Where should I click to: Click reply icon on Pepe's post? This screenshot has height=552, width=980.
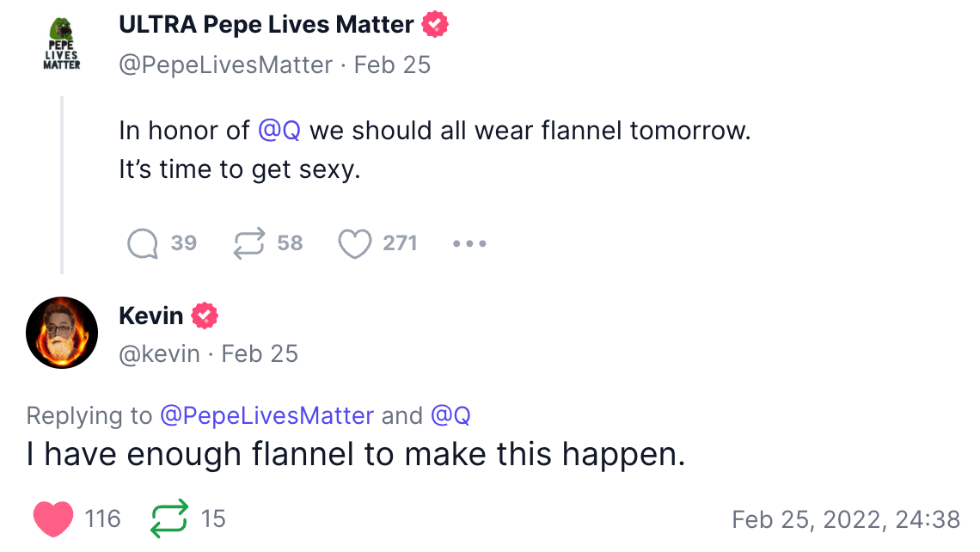point(143,244)
